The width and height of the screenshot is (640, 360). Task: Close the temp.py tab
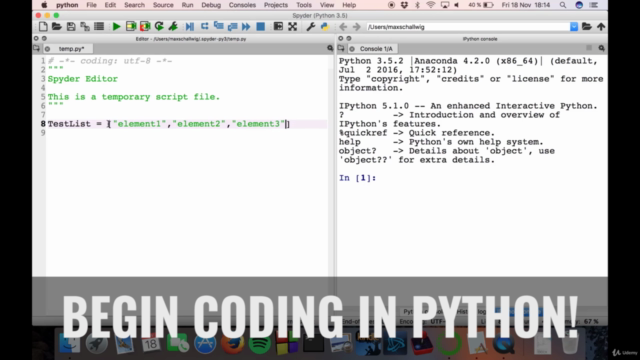[x=48, y=49]
